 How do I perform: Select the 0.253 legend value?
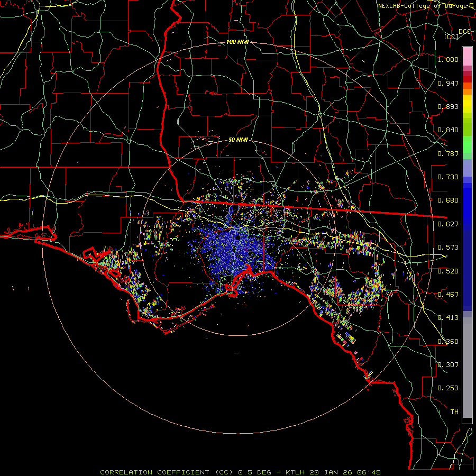[x=448, y=388]
